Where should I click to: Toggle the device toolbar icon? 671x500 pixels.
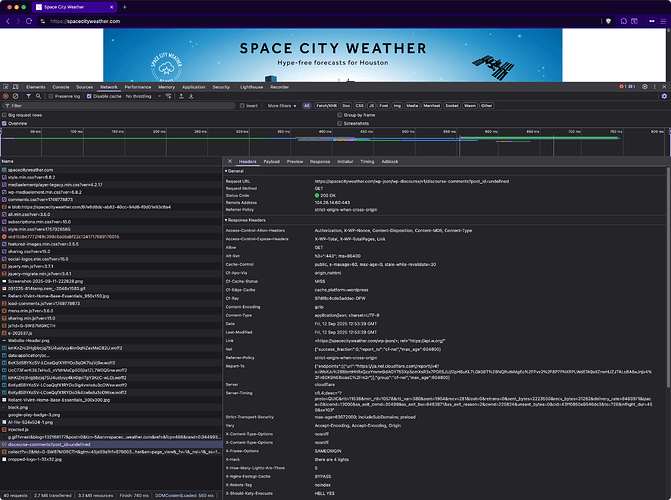[x=16, y=87]
